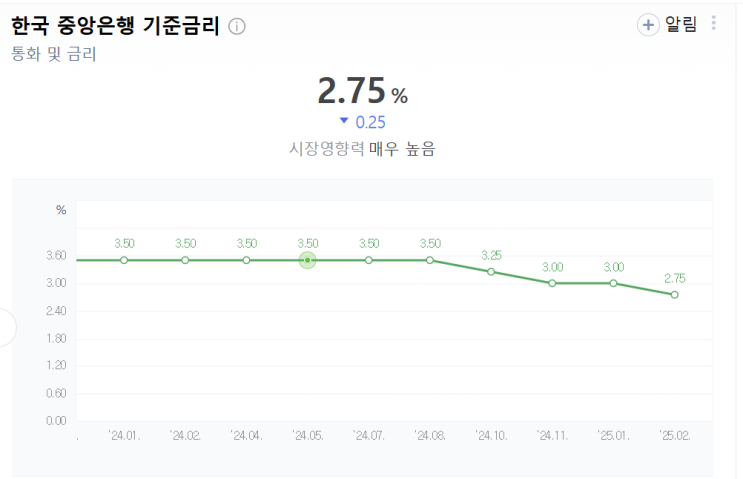
Task: Click the blue down-triangle change indicator
Action: (344, 121)
